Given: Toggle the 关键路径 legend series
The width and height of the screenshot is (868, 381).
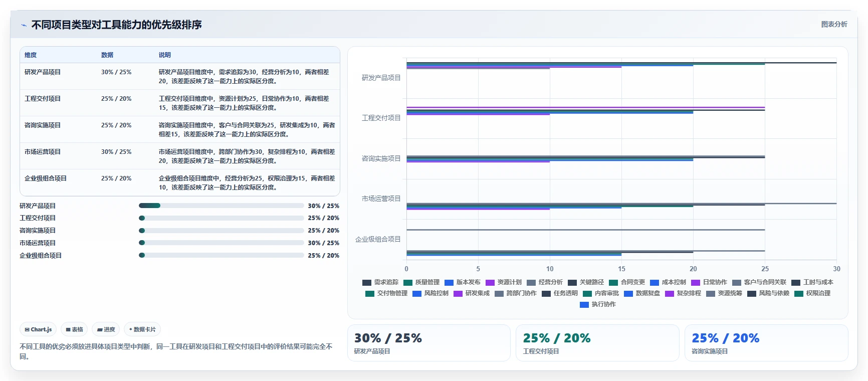Looking at the screenshot, I should coord(586,282).
